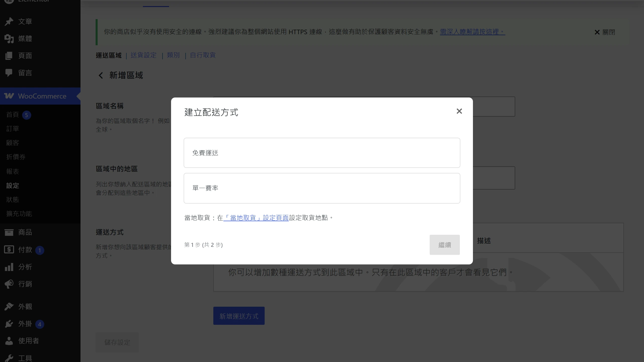Click the WooCommerce logo icon
This screenshot has width=644, height=362.
[x=9, y=96]
